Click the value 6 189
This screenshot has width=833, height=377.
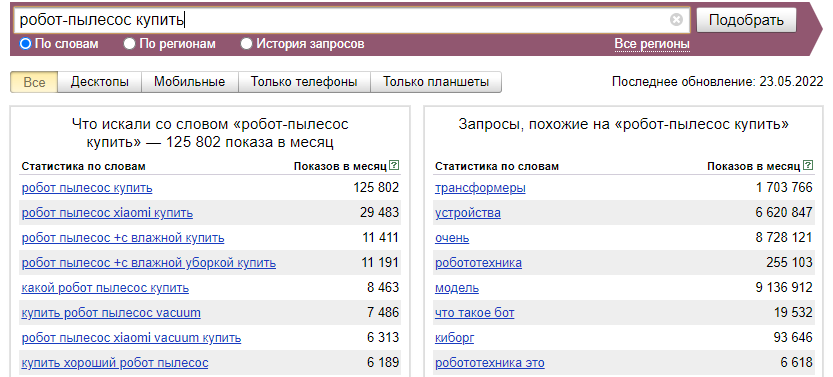(383, 363)
